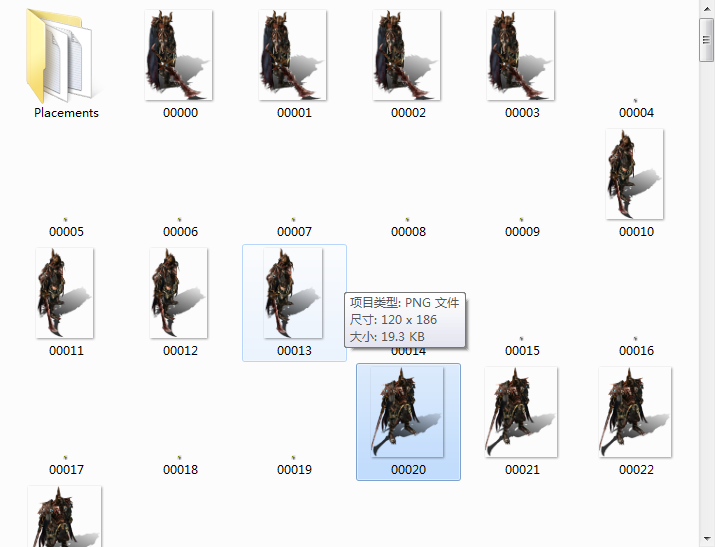Click the scrollbar down arrow

tap(707, 538)
